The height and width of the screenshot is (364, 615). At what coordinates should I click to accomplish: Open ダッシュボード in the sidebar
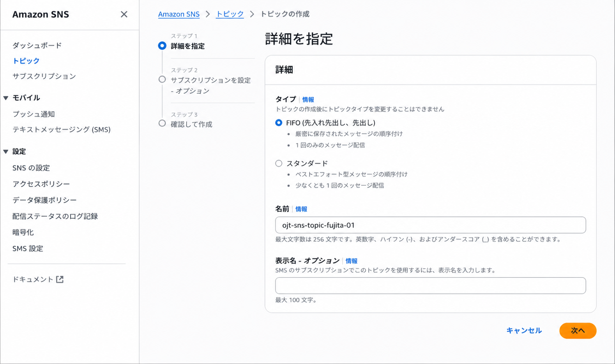click(37, 46)
